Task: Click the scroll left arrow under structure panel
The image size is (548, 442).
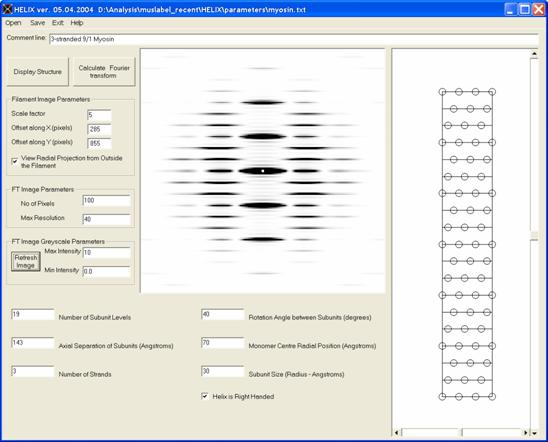Action: (397, 433)
